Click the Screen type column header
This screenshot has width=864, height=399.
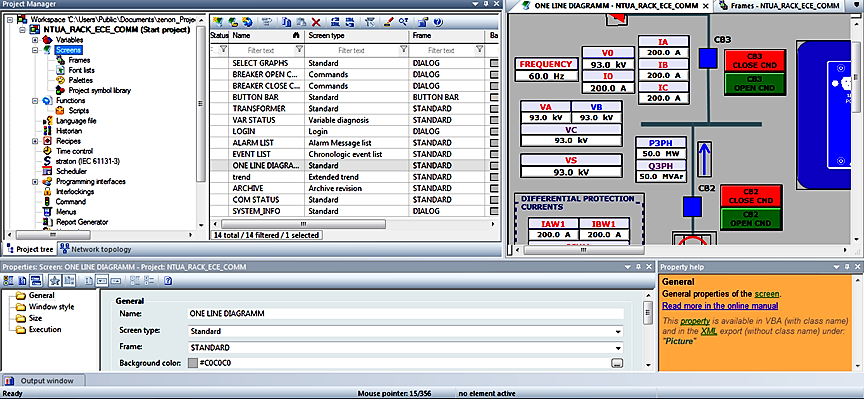click(x=357, y=35)
